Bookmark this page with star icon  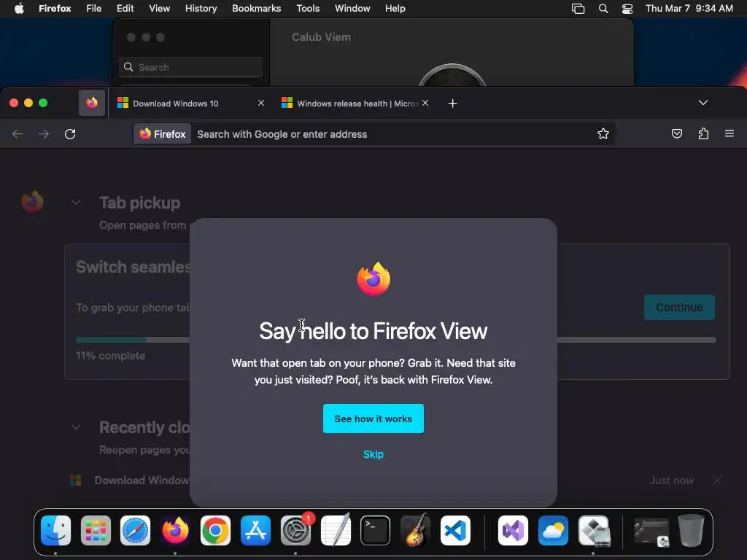pyautogui.click(x=603, y=134)
